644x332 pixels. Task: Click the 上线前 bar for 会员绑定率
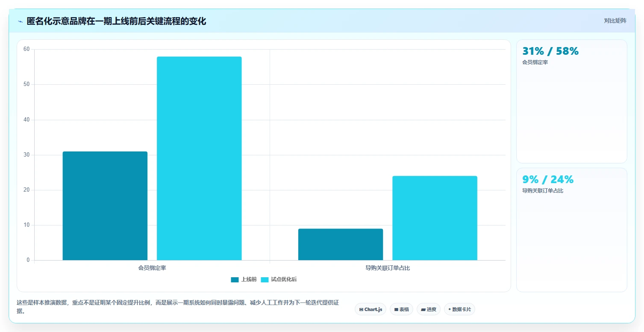[x=105, y=206]
